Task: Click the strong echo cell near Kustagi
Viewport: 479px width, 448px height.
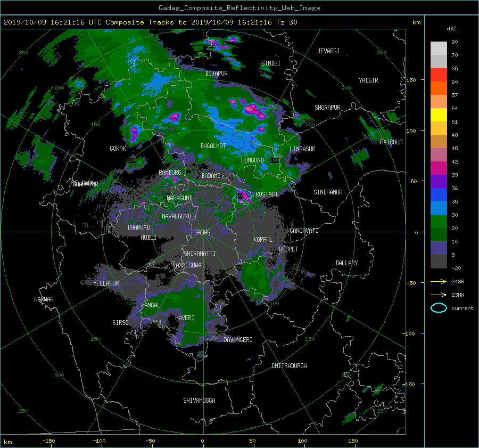Action: tap(244, 196)
